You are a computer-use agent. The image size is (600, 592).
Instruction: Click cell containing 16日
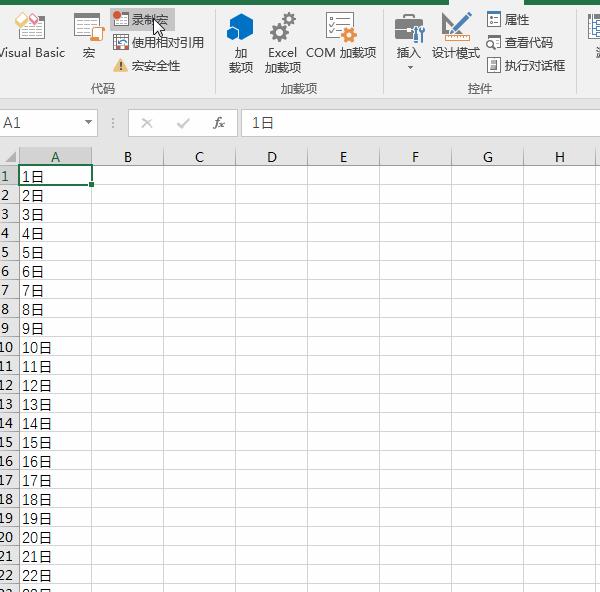[x=55, y=460]
